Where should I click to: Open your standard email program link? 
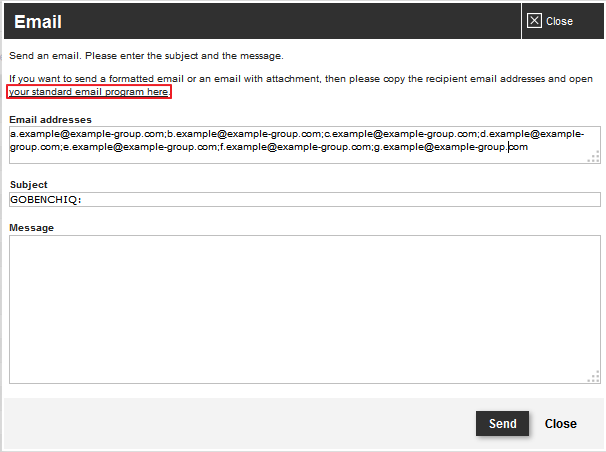89,92
